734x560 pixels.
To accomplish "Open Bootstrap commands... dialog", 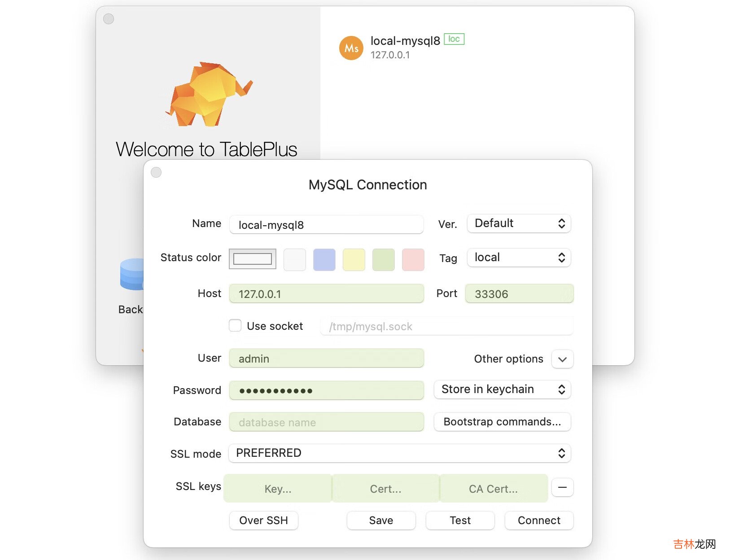I will (502, 422).
